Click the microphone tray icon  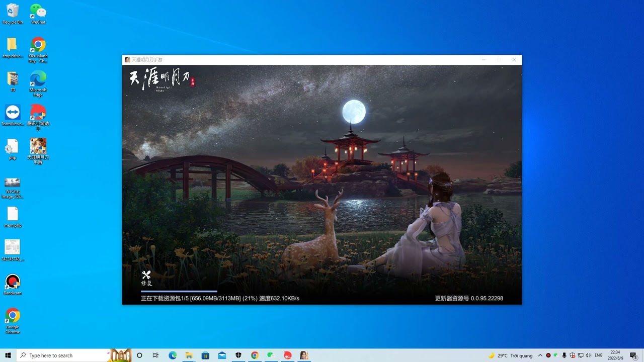(x=565, y=355)
